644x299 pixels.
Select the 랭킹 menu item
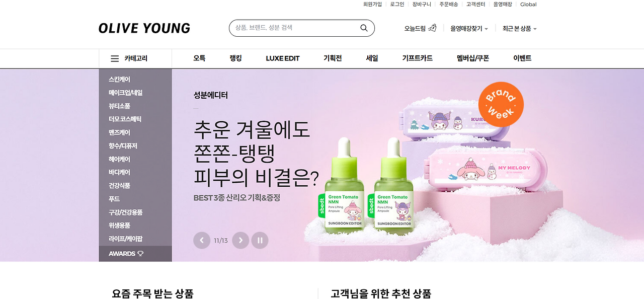point(235,58)
